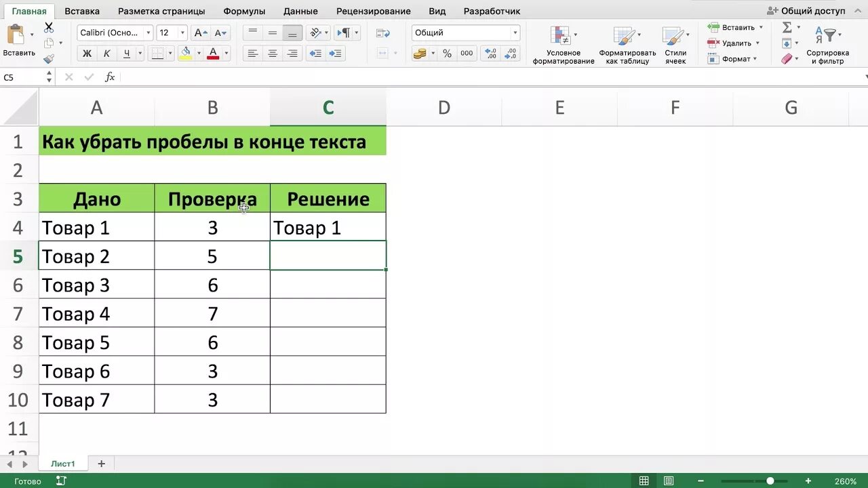
Task: Click the increase decimal icon
Action: (x=491, y=54)
